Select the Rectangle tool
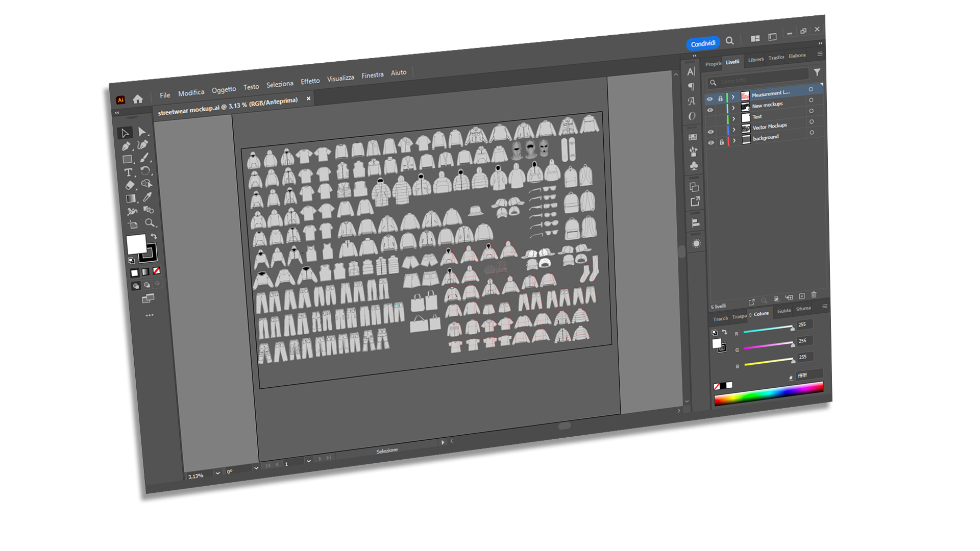Viewport: 980px width, 551px height. click(128, 158)
